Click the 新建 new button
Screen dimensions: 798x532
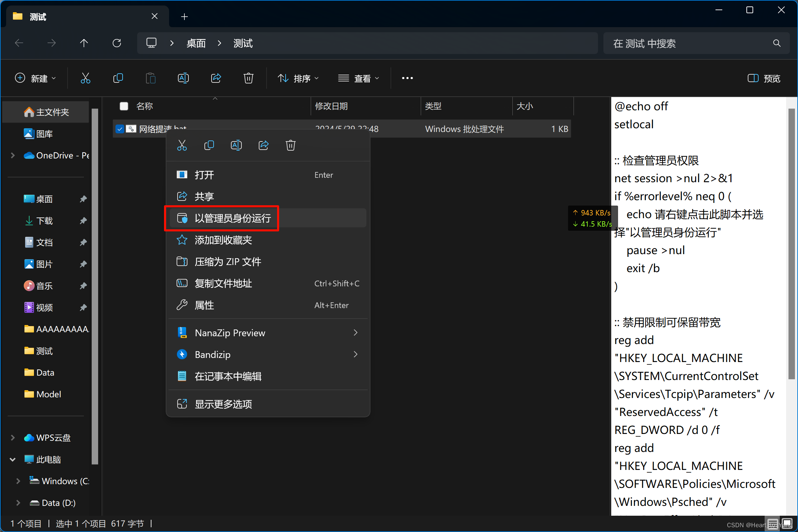click(x=35, y=78)
